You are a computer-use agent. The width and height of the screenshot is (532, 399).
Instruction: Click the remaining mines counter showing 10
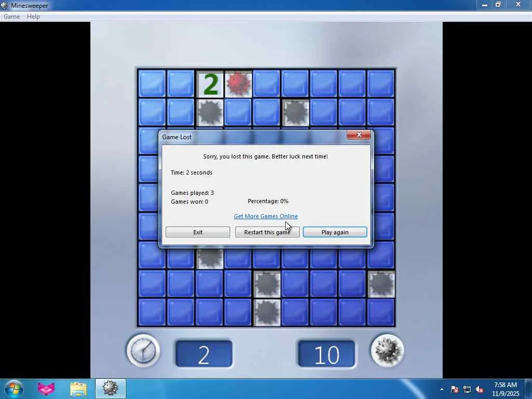[327, 354]
